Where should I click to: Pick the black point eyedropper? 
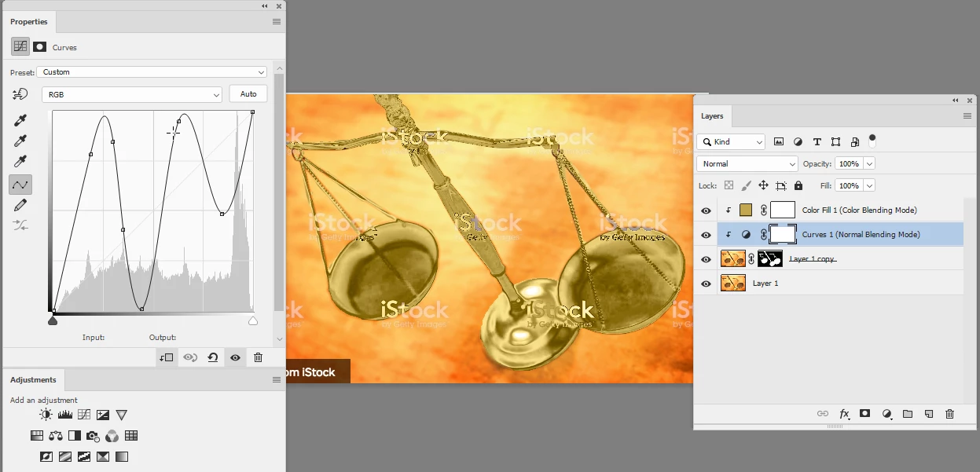21,120
